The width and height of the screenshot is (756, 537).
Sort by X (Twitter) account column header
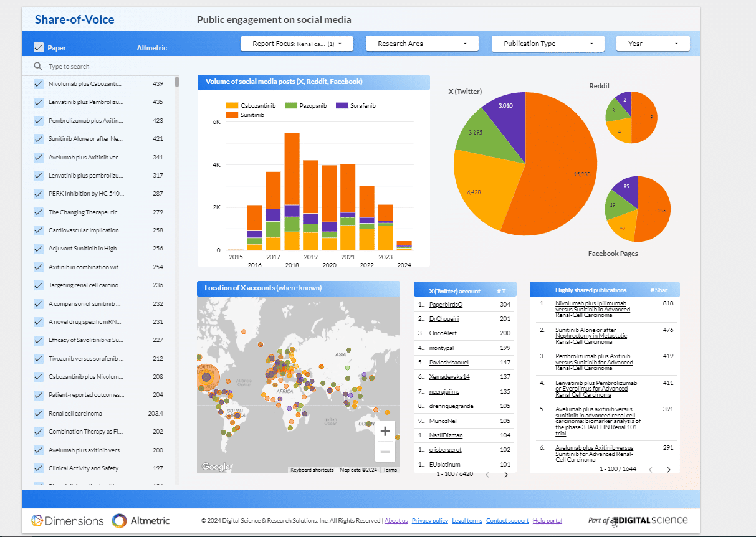pyautogui.click(x=454, y=291)
